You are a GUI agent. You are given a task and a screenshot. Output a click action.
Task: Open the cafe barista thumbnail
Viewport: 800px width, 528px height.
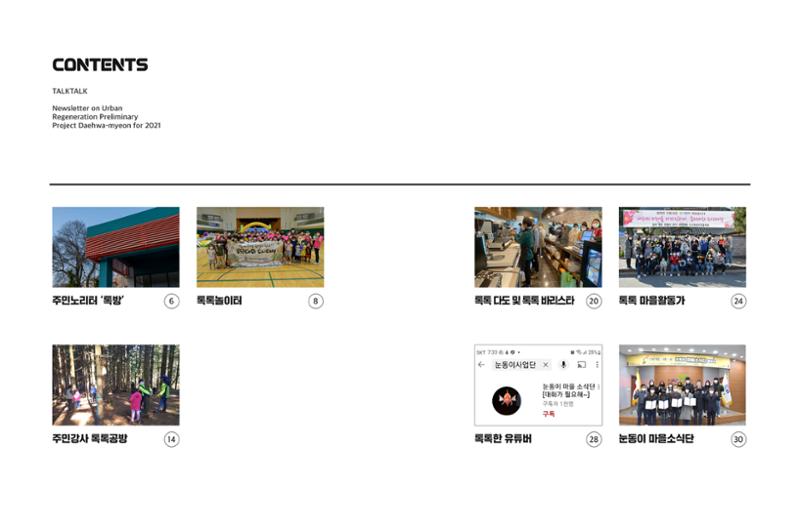coord(538,247)
